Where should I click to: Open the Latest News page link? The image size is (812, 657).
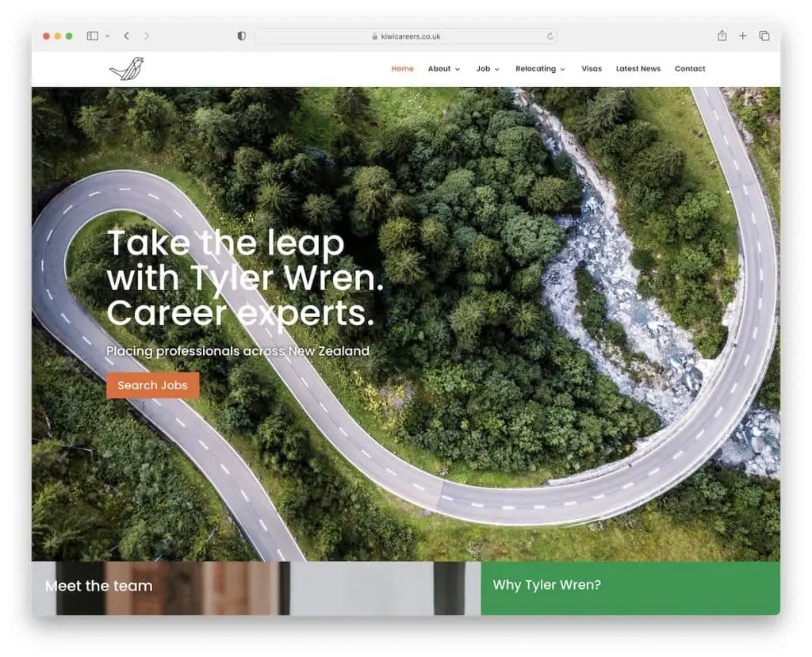638,69
